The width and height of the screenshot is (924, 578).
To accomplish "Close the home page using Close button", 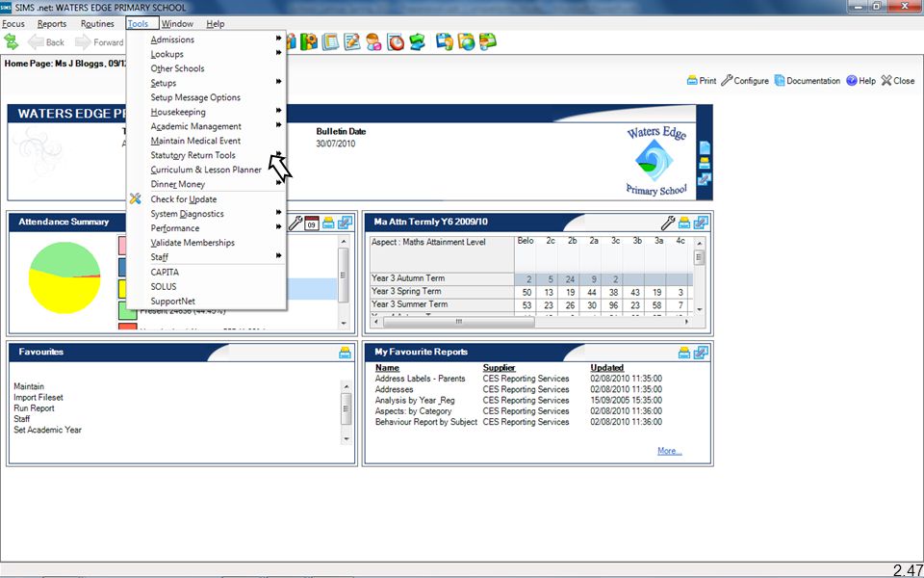I will [898, 81].
